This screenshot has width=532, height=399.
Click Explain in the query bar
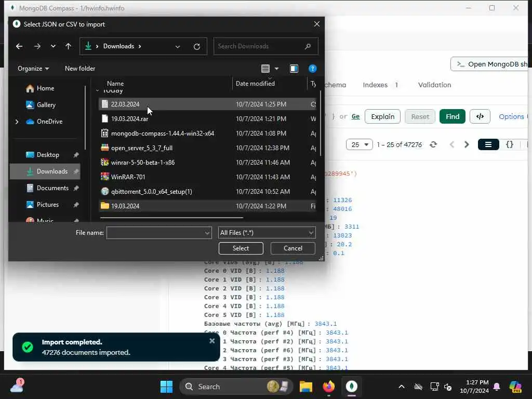click(x=382, y=117)
